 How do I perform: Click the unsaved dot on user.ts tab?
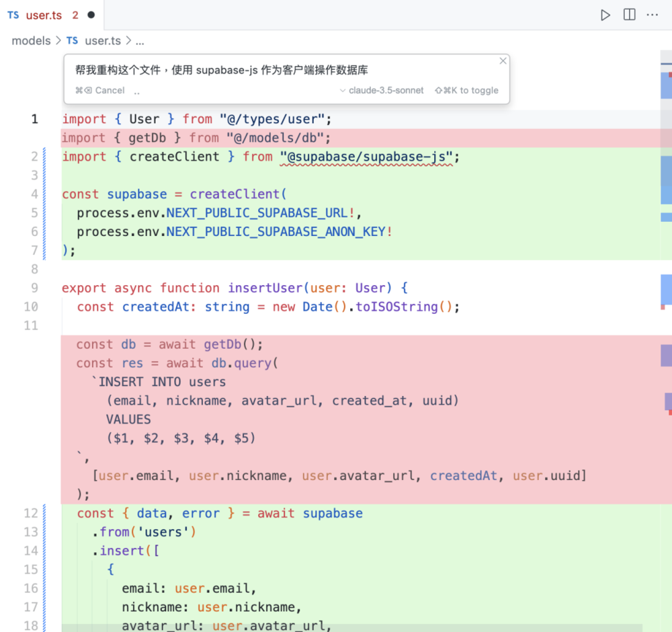coord(91,15)
